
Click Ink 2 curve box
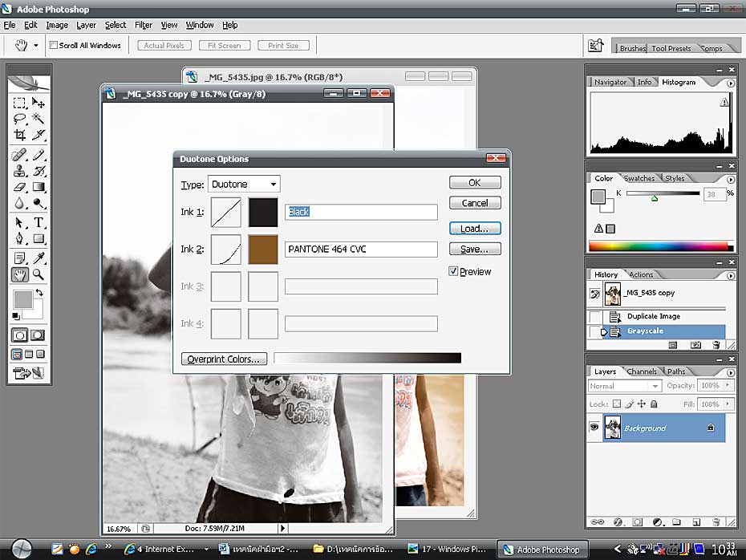[x=225, y=250]
